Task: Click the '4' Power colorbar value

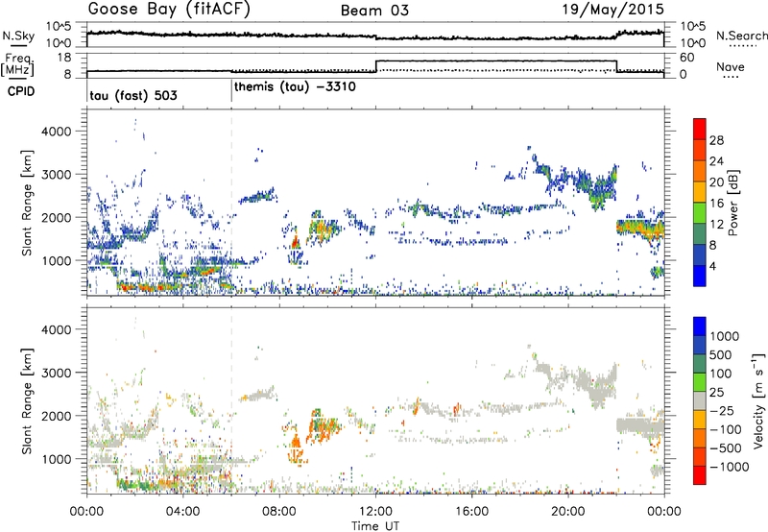Action: click(712, 266)
